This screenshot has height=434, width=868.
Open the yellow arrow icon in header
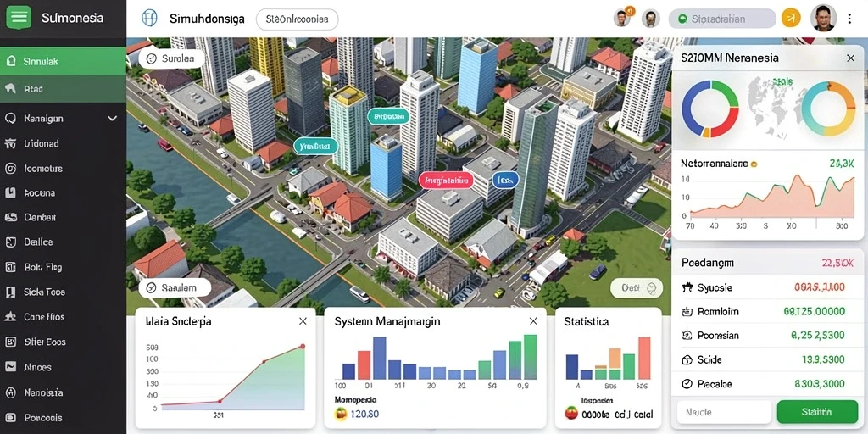point(791,19)
